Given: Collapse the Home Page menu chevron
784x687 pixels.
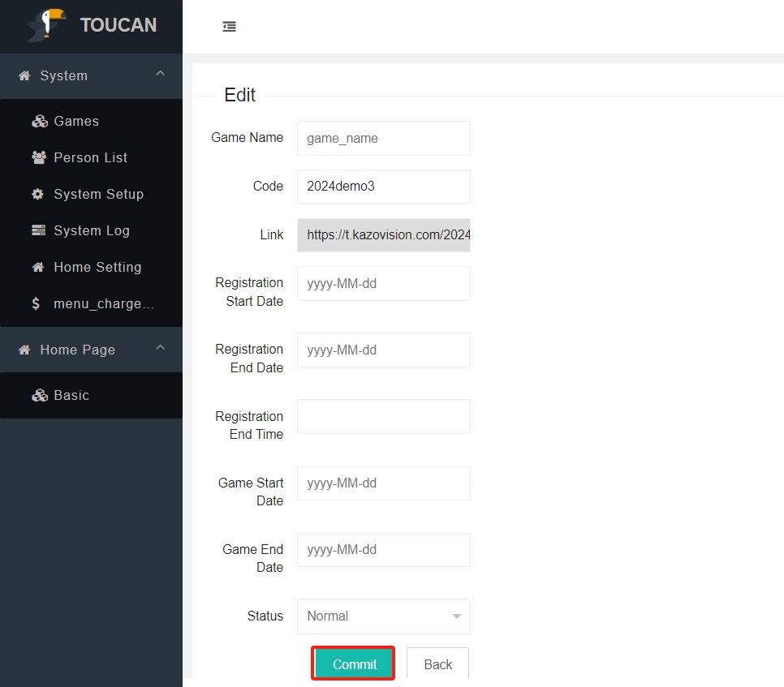Looking at the screenshot, I should pyautogui.click(x=160, y=349).
